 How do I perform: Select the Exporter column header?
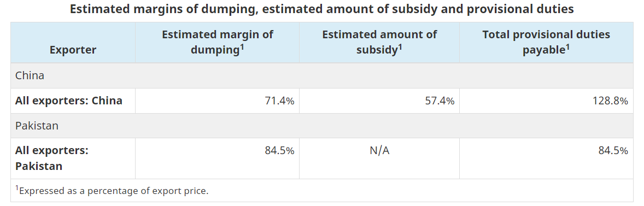pos(73,50)
